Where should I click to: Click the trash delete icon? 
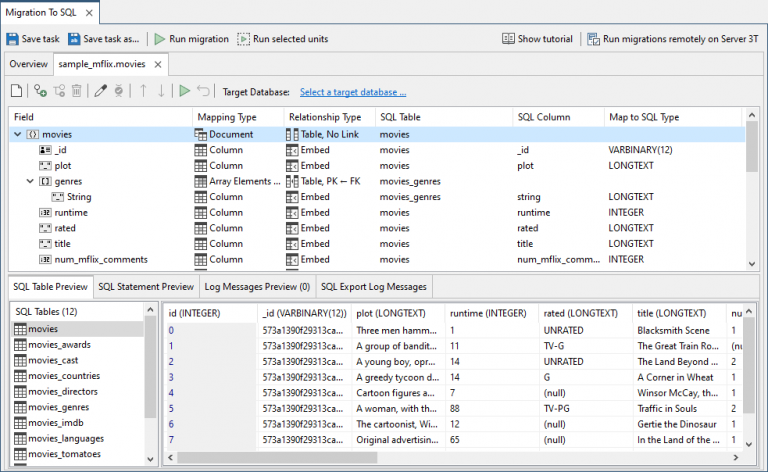coord(78,91)
